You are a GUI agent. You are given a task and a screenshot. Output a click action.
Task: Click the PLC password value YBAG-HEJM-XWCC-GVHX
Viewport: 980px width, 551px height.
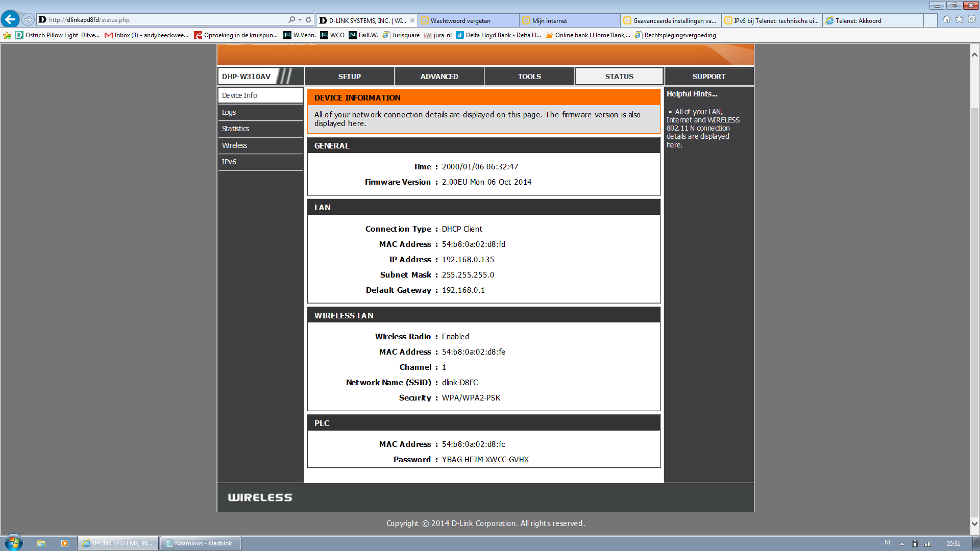(485, 460)
